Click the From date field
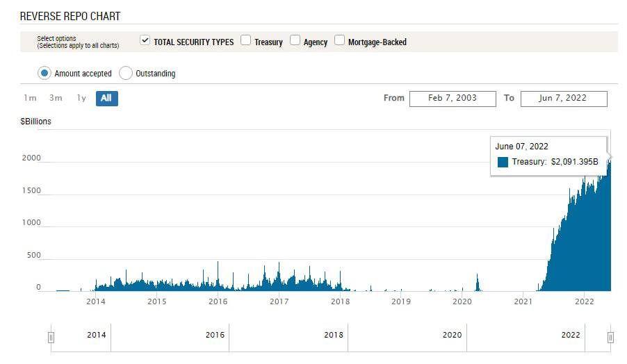627x364 pixels. pos(453,98)
